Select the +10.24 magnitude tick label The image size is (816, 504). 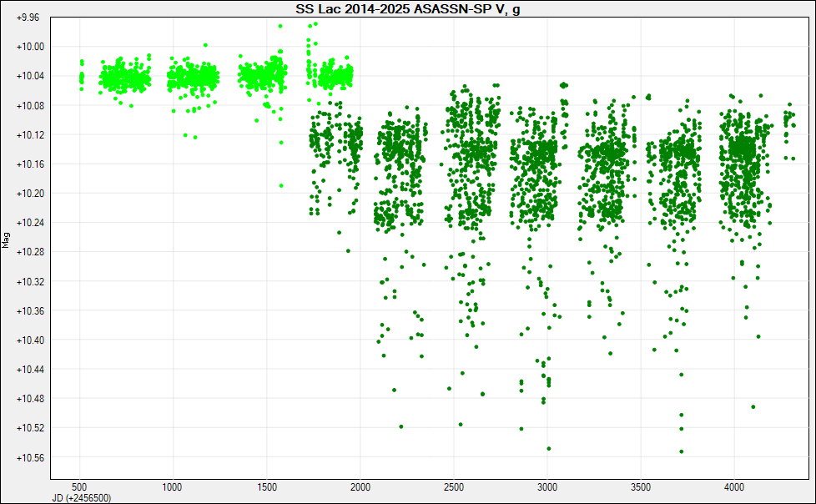pyautogui.click(x=31, y=222)
